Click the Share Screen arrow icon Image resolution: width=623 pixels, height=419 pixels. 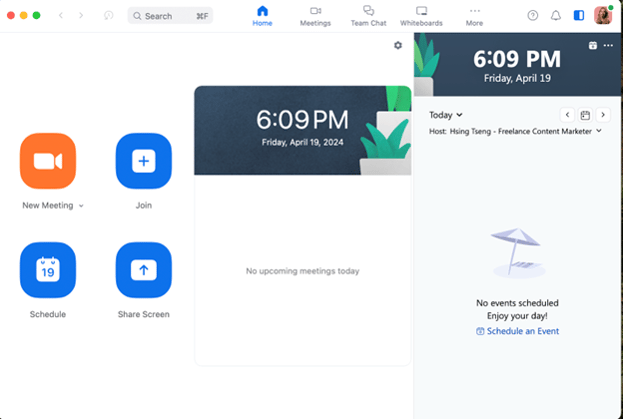tap(144, 270)
